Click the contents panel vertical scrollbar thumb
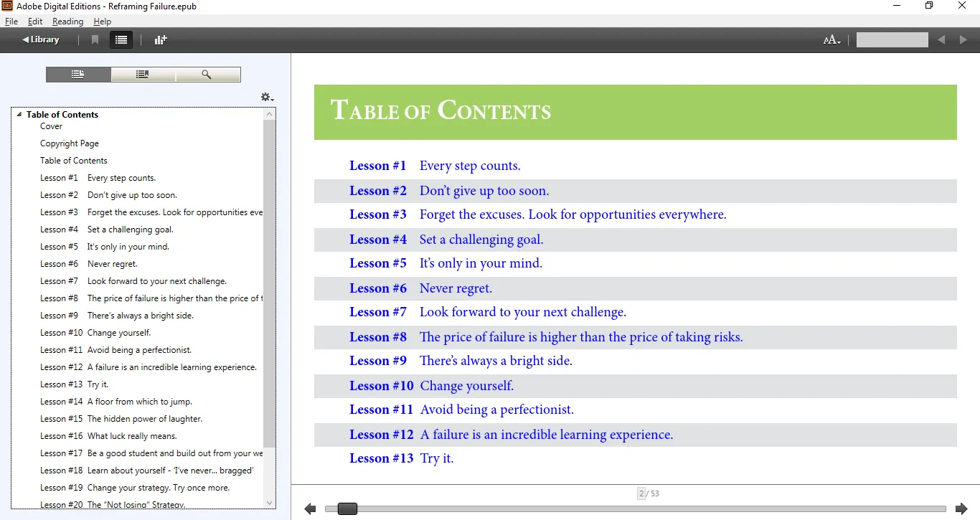The image size is (980, 520). click(x=270, y=283)
